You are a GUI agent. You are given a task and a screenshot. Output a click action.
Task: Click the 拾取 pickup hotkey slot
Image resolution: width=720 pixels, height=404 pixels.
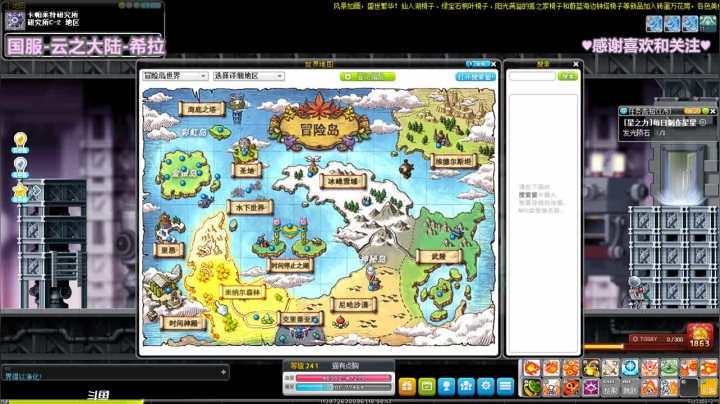point(611,387)
